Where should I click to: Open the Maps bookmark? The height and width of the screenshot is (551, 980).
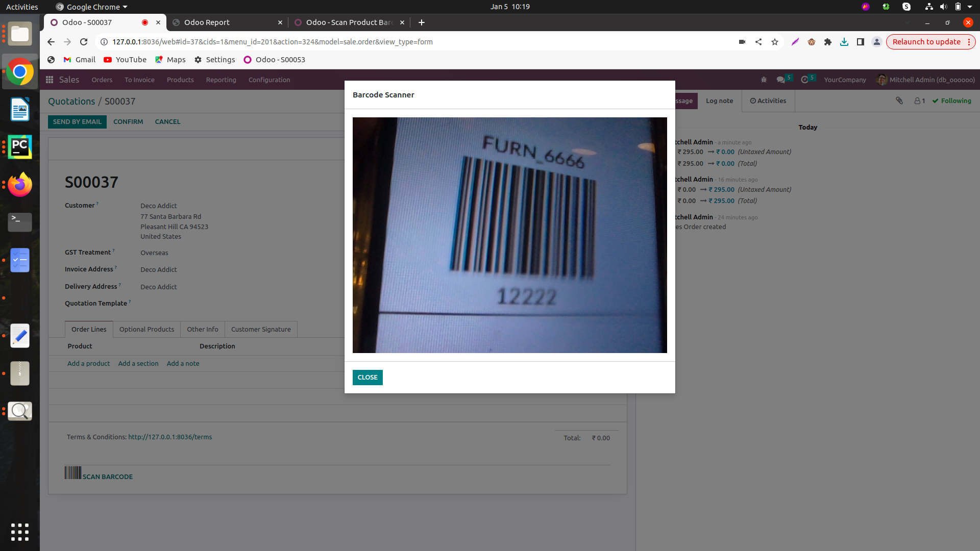pyautogui.click(x=170, y=60)
